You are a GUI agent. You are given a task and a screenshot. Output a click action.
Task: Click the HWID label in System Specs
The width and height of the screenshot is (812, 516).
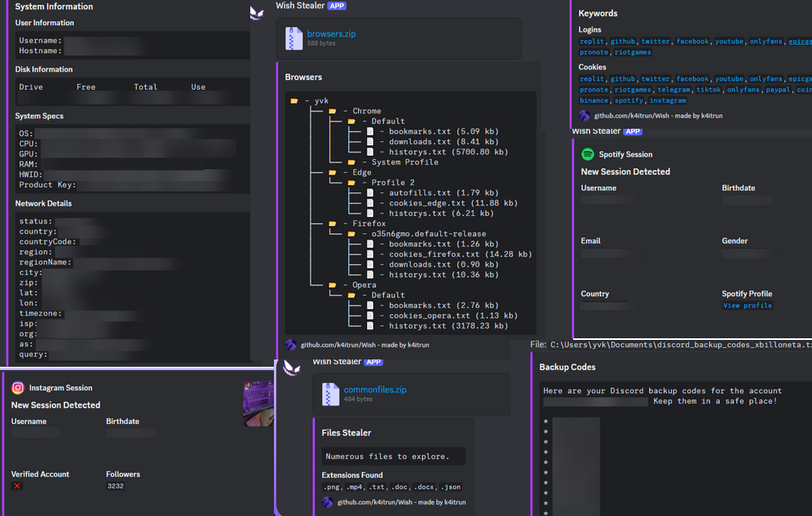(31, 174)
